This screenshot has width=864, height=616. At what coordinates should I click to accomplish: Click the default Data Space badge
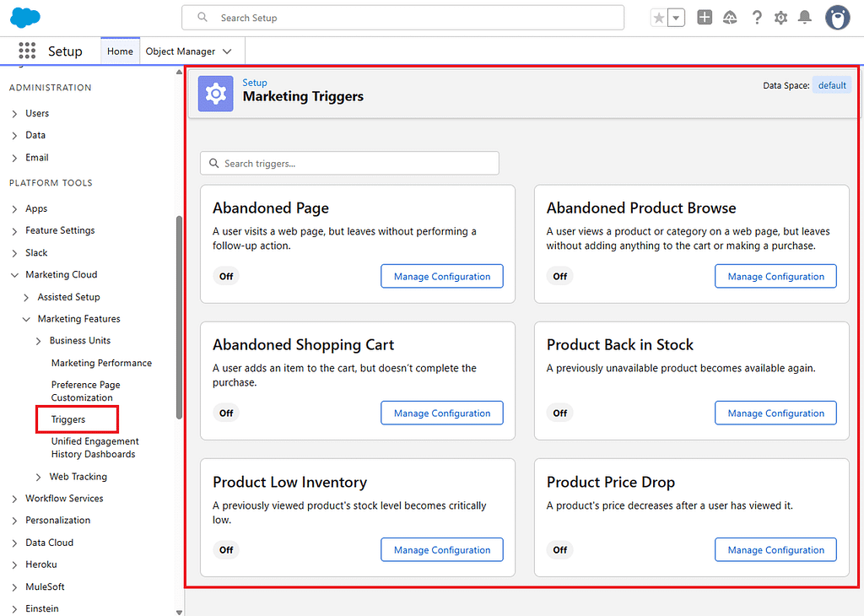832,85
